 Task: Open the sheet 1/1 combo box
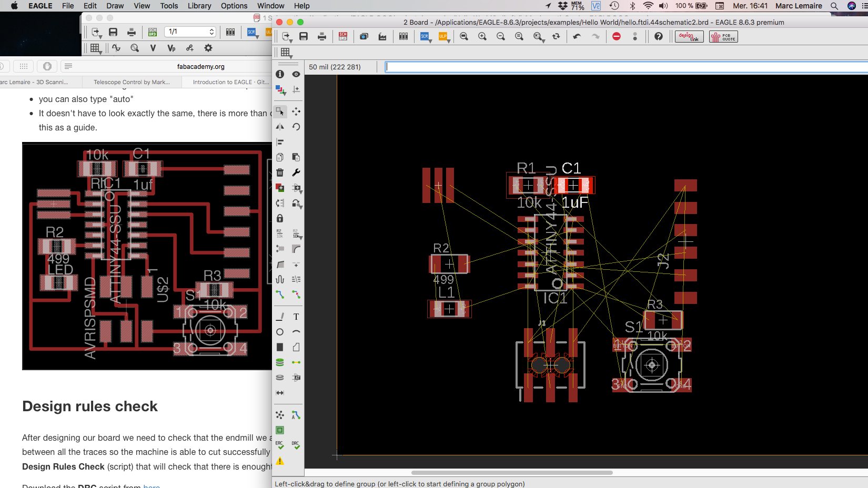pos(190,32)
